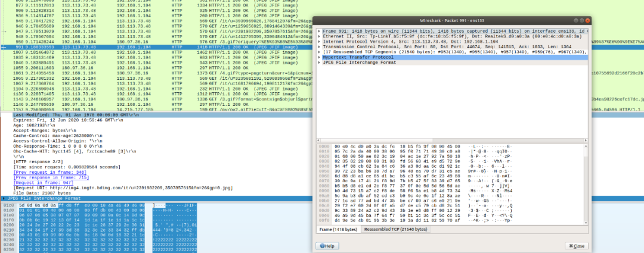Select packet 1055 in the packet list
The height and width of the screenshot is (253, 644).
point(156,67)
